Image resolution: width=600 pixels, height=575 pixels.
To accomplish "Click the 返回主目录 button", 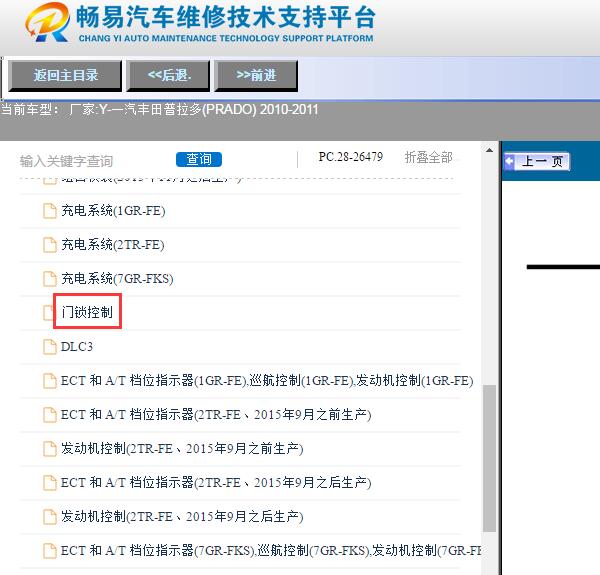I will coord(65,75).
